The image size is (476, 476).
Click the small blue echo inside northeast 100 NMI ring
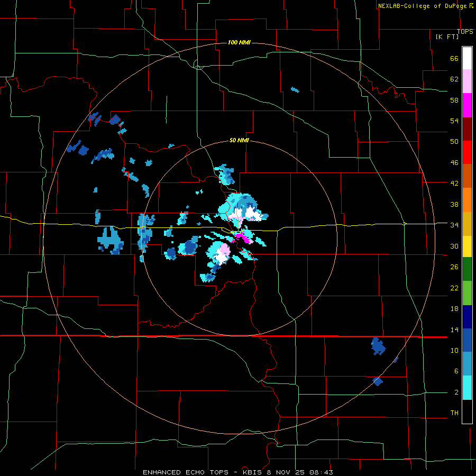(x=295, y=90)
